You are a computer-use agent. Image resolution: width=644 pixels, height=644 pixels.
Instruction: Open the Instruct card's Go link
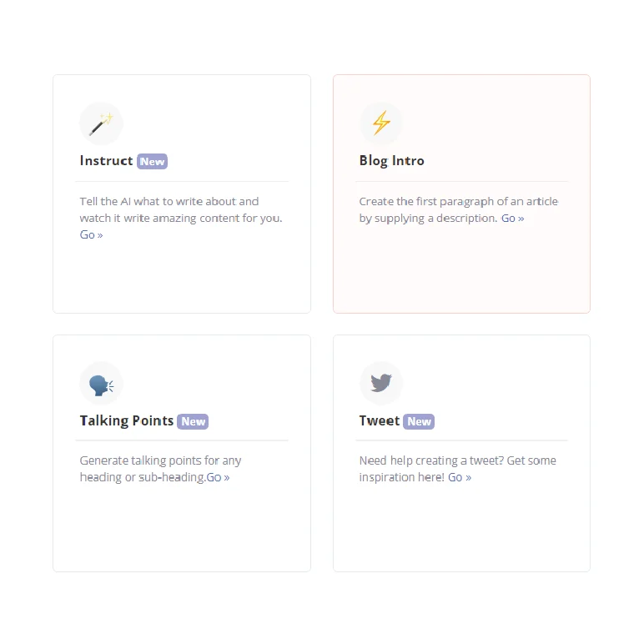coord(91,235)
